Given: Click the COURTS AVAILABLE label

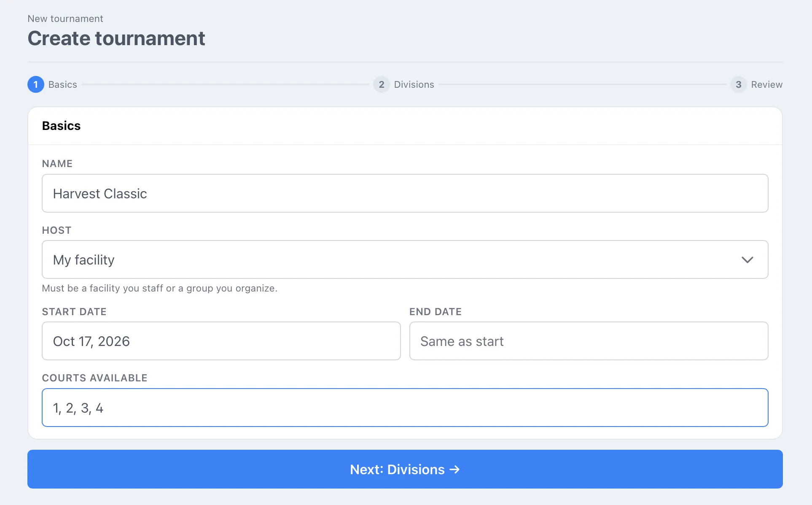Looking at the screenshot, I should click(95, 378).
